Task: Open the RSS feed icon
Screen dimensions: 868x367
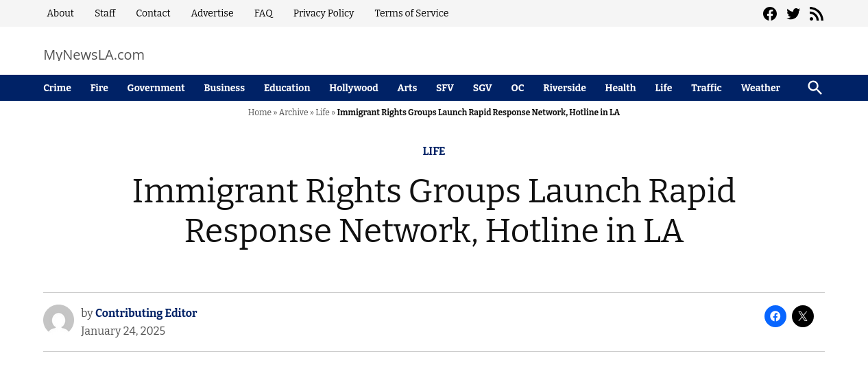Action: coord(817,14)
